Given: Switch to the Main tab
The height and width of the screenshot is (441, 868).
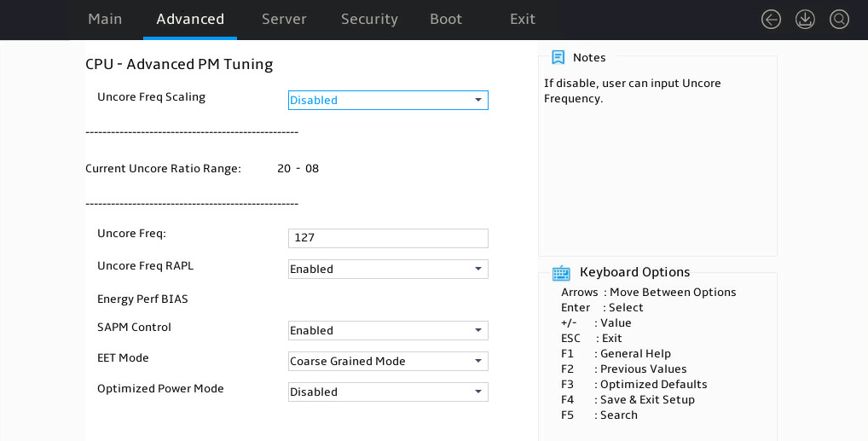Looking at the screenshot, I should [105, 20].
